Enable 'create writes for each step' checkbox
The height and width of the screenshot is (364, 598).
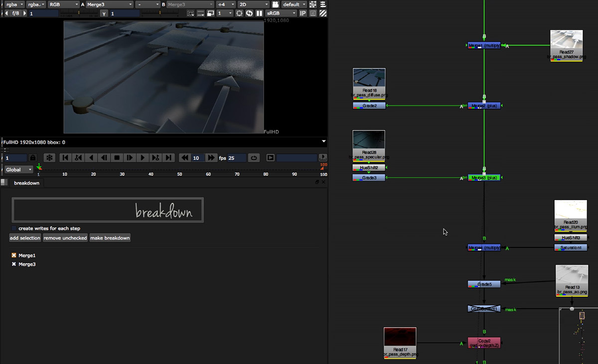click(14, 229)
